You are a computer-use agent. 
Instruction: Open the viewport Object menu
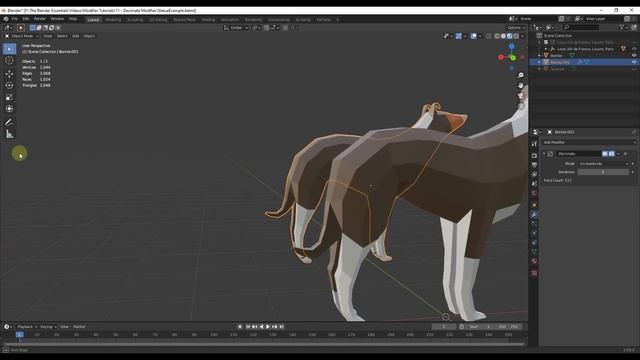(x=89, y=36)
